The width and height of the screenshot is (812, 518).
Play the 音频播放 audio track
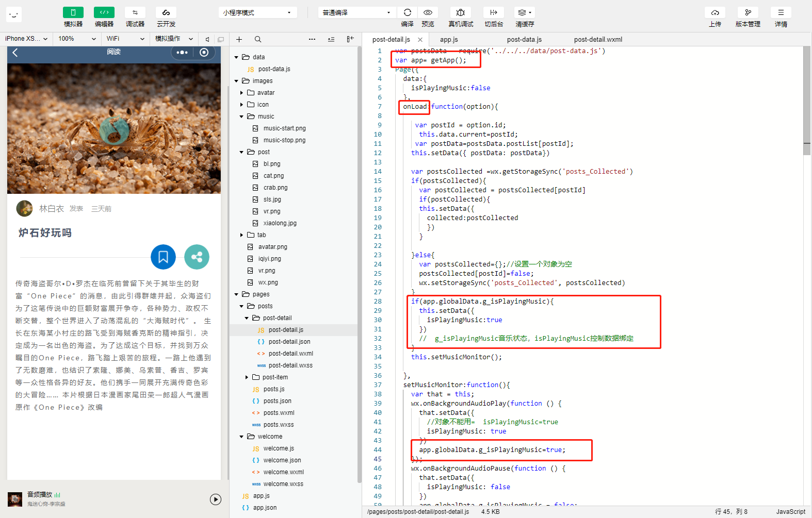tap(216, 499)
